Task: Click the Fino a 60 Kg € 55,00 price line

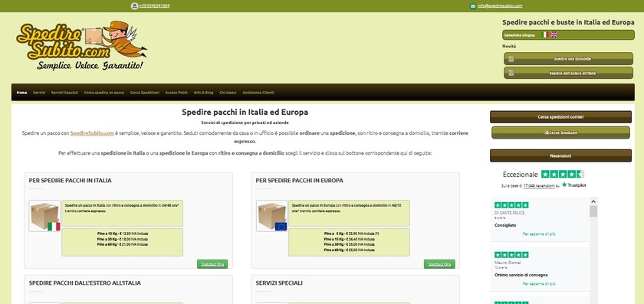Action: [349, 250]
